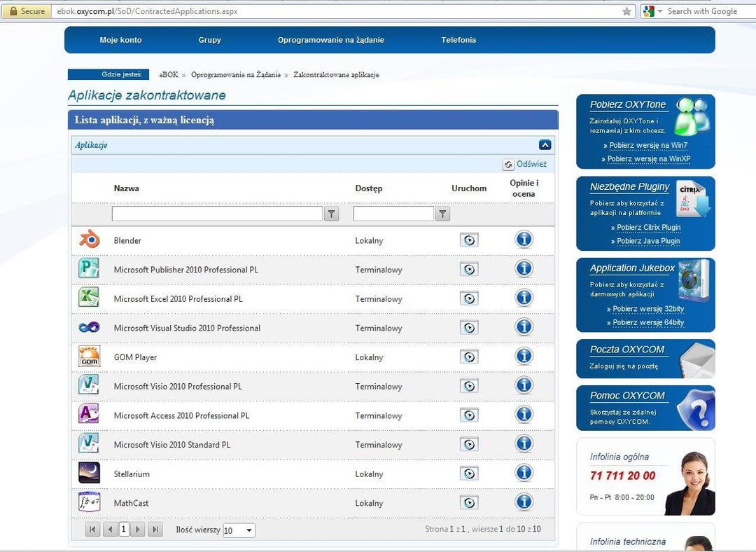Click the GOM Player application icon
The image size is (756, 552).
pyautogui.click(x=89, y=357)
